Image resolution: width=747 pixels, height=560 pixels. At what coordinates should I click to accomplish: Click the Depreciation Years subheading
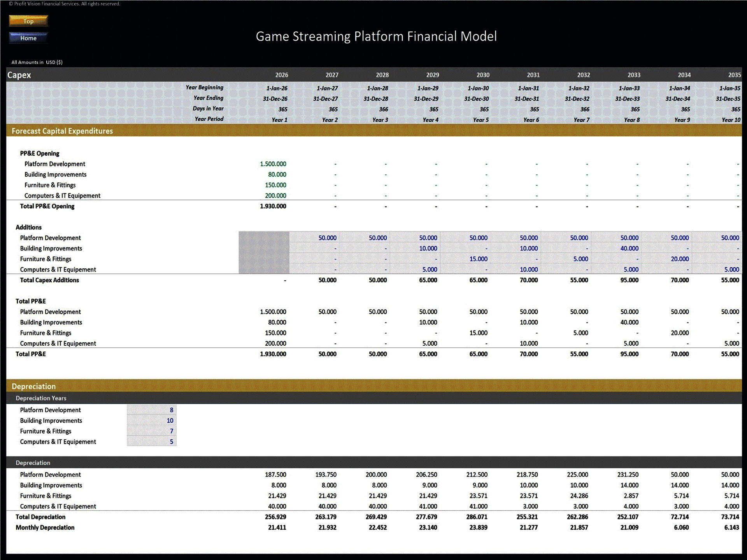click(41, 398)
